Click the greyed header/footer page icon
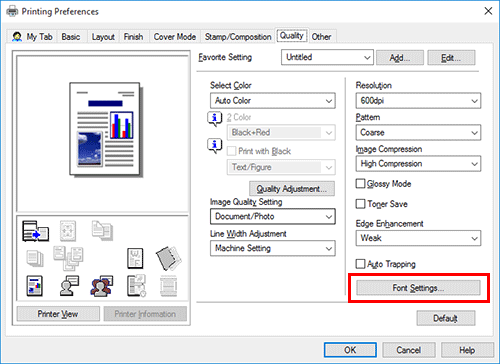The image size is (500, 364). point(169,286)
